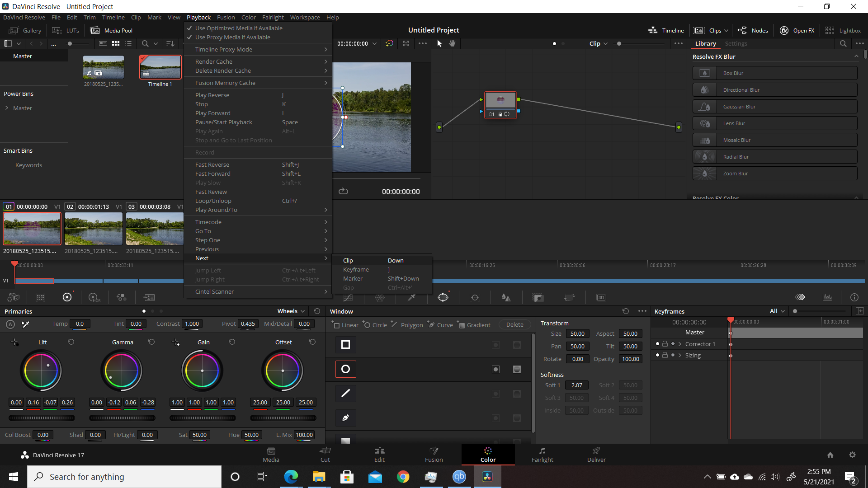Expand the Master power bin
Viewport: 868px width, 488px height.
pyautogui.click(x=7, y=108)
